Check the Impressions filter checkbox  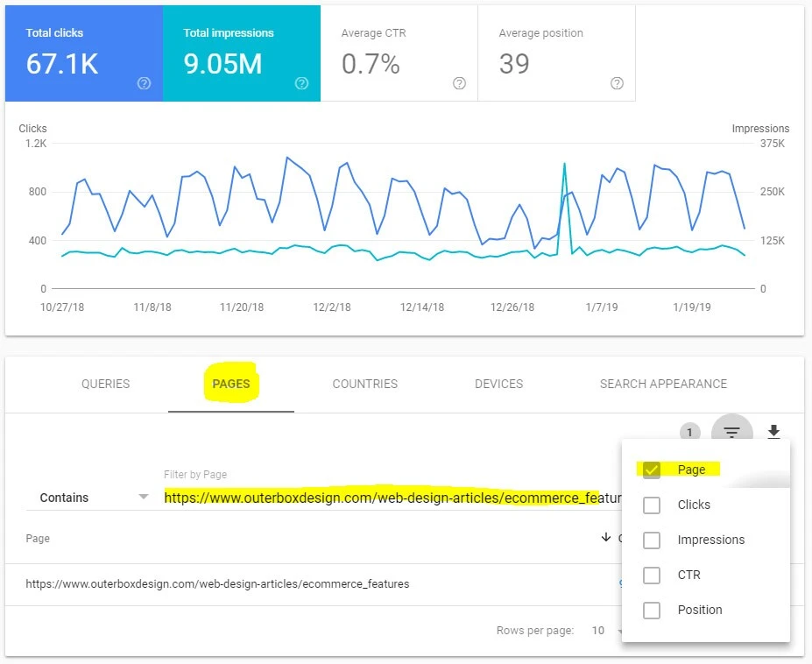pyautogui.click(x=652, y=540)
